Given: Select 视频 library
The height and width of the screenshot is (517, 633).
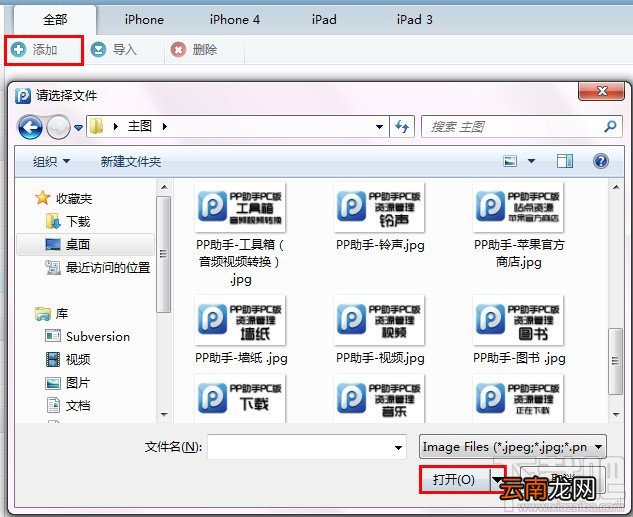Looking at the screenshot, I should 78,360.
